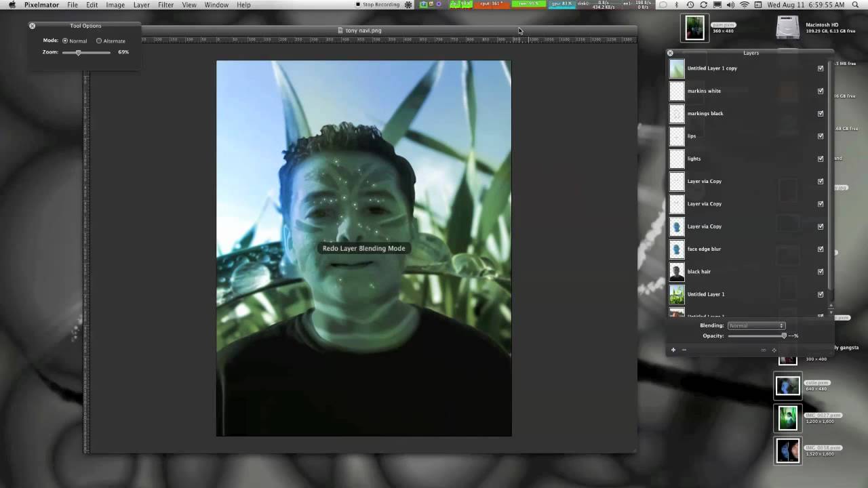This screenshot has height=488, width=868.
Task: Open the Edit menu
Action: click(x=92, y=5)
